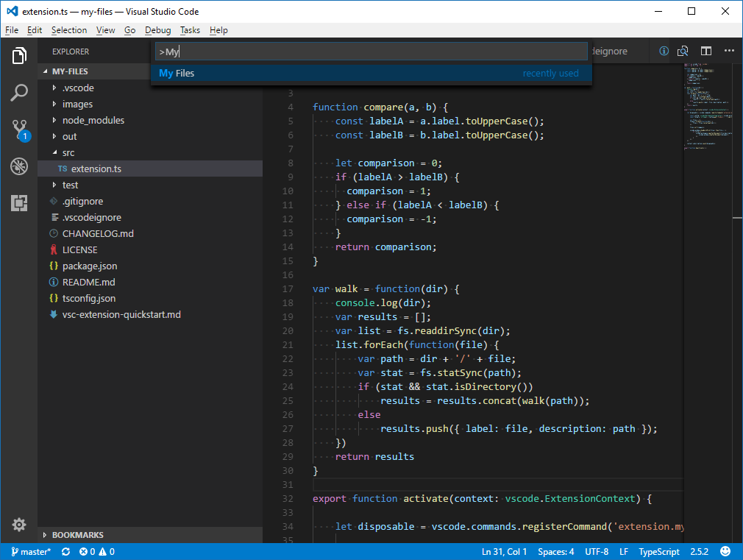Open the Extensions view icon
The height and width of the screenshot is (560, 743).
click(x=19, y=203)
